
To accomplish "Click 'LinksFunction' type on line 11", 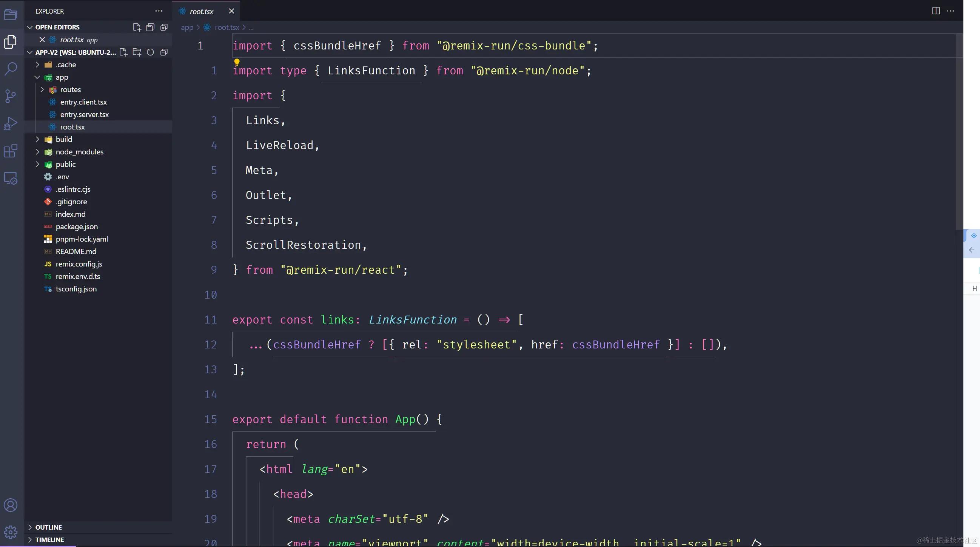I will coord(413,319).
